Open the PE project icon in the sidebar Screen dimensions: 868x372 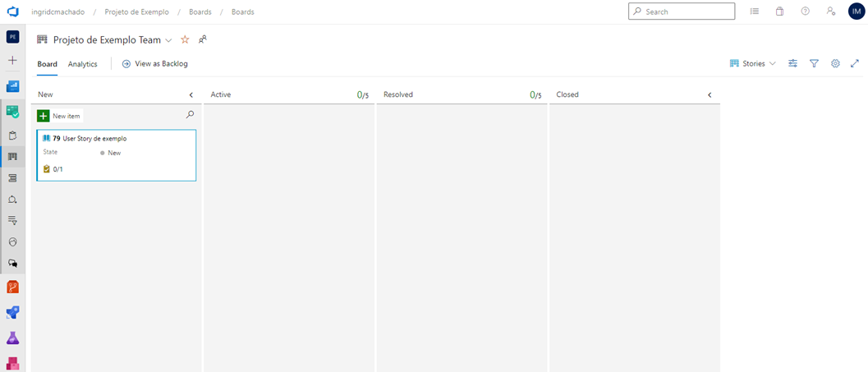13,37
